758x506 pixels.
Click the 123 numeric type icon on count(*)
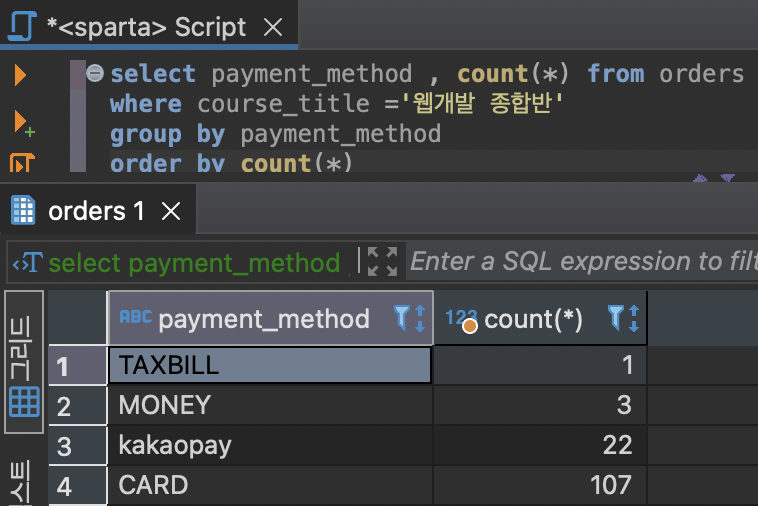coord(461,320)
